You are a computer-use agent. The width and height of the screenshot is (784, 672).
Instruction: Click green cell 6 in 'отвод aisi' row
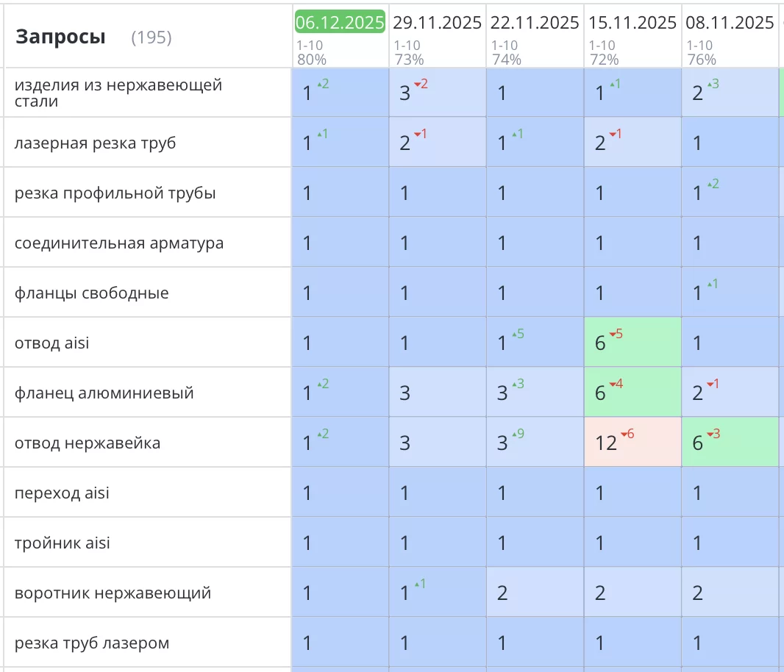[x=632, y=343]
